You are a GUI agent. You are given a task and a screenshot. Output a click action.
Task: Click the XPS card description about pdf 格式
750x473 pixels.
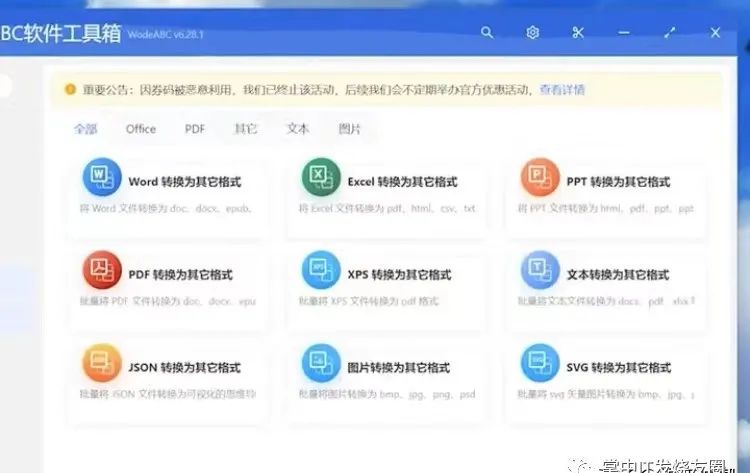368,301
